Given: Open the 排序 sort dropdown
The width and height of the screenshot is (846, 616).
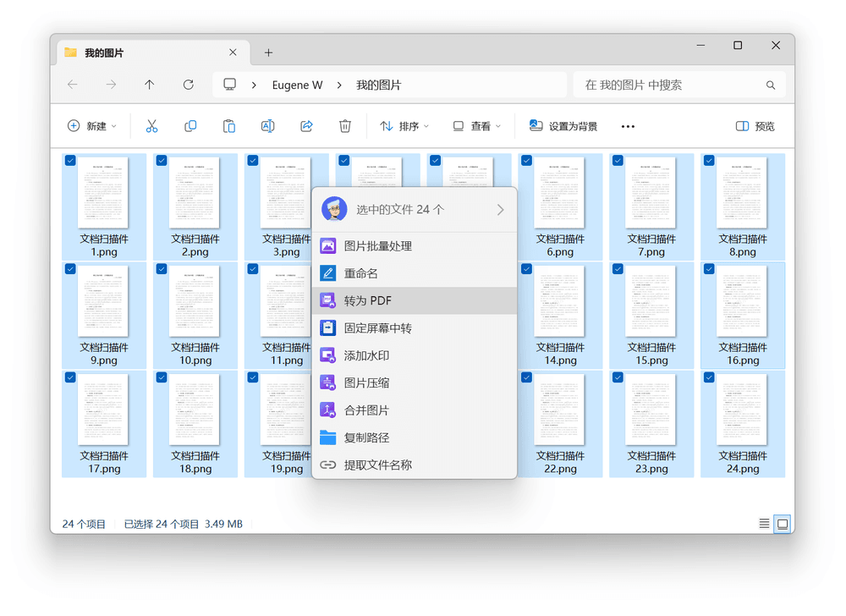Looking at the screenshot, I should click(404, 126).
